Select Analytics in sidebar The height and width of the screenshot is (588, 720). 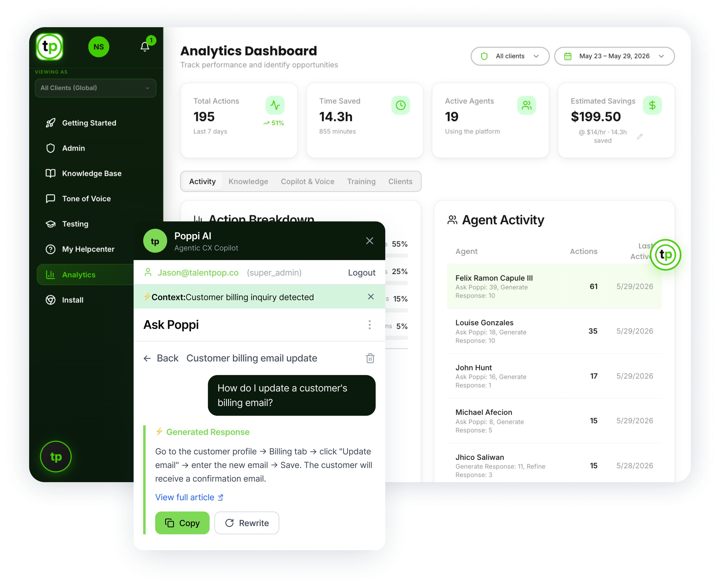click(85, 275)
